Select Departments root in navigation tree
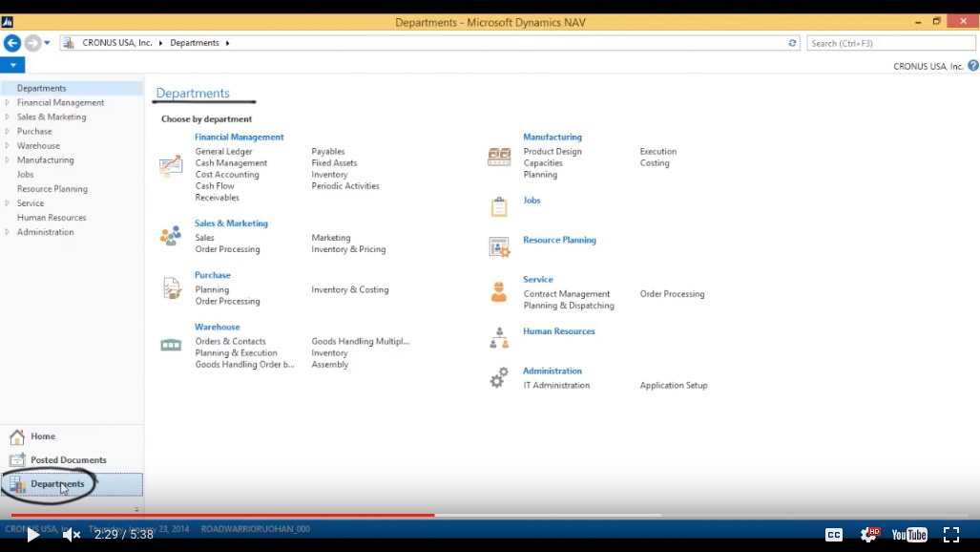The image size is (980, 552). coord(41,88)
